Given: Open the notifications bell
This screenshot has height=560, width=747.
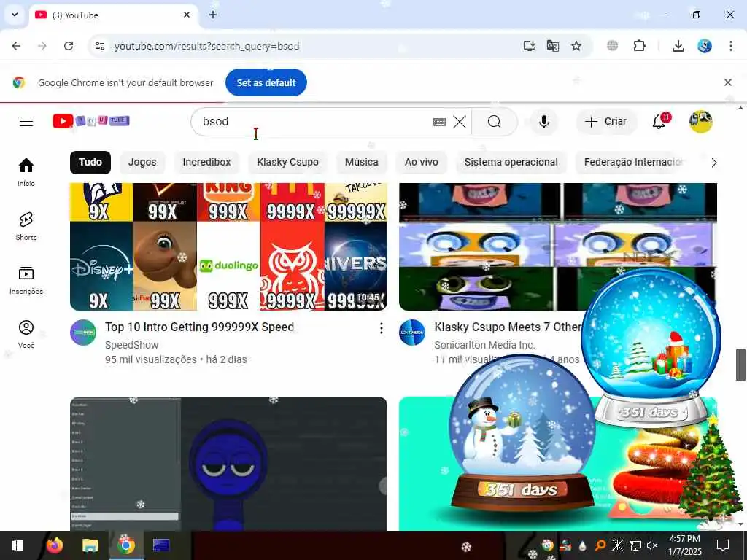Looking at the screenshot, I should (659, 121).
